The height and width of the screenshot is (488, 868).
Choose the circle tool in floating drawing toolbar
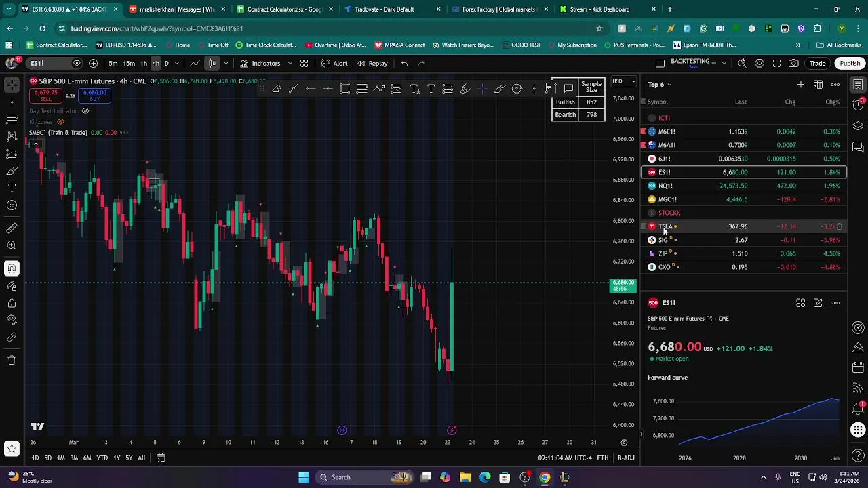click(517, 89)
